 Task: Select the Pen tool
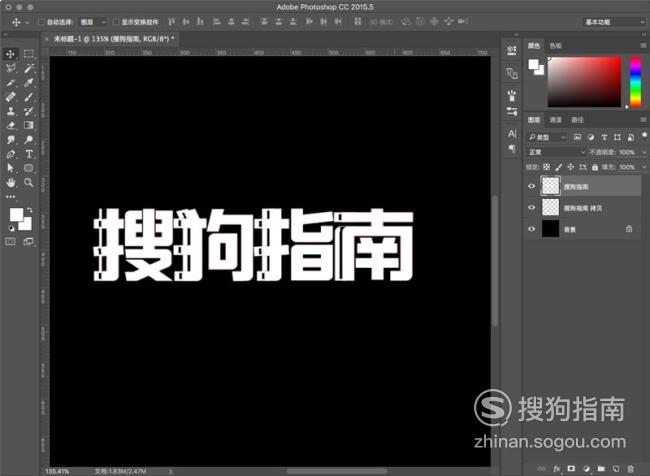tap(10, 154)
